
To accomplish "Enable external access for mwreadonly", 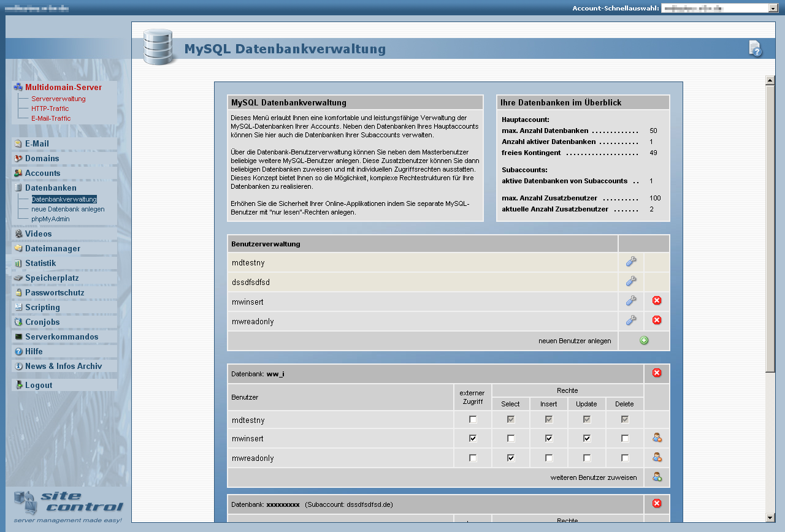I will 473,458.
